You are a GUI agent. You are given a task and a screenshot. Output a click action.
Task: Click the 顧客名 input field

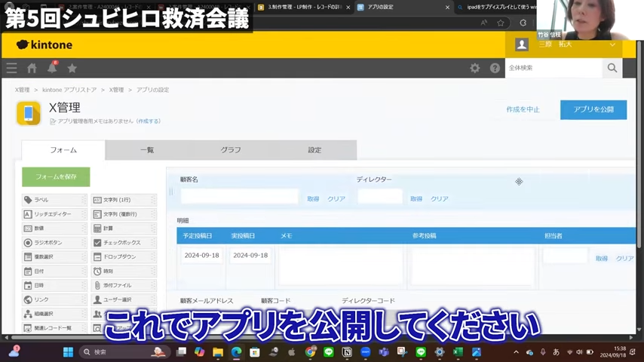[x=240, y=196]
